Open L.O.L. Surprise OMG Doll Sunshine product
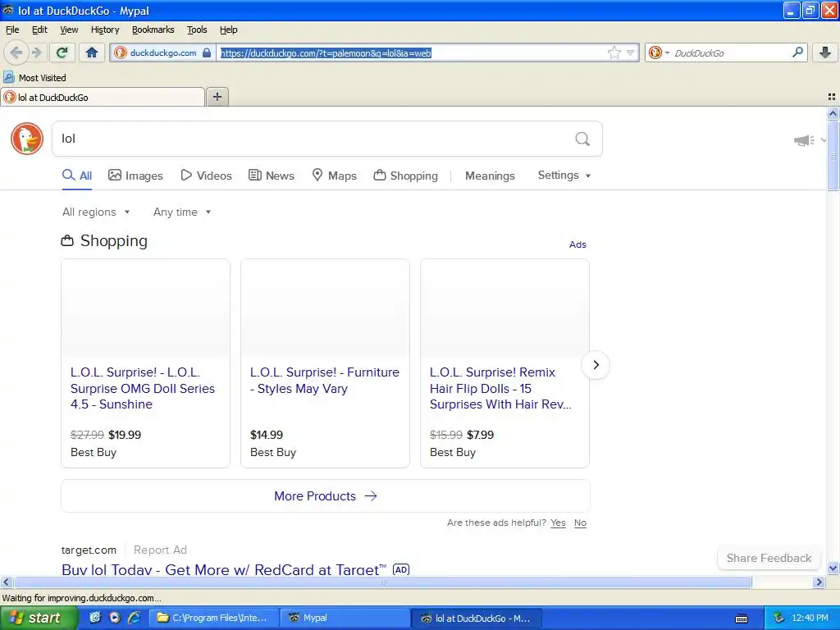840x630 pixels. pos(143,388)
